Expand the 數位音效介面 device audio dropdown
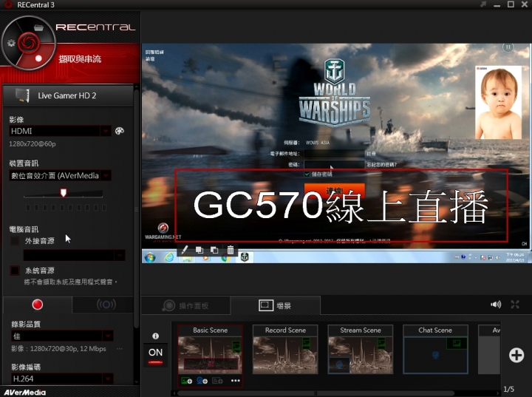532x397 pixels. tap(106, 175)
